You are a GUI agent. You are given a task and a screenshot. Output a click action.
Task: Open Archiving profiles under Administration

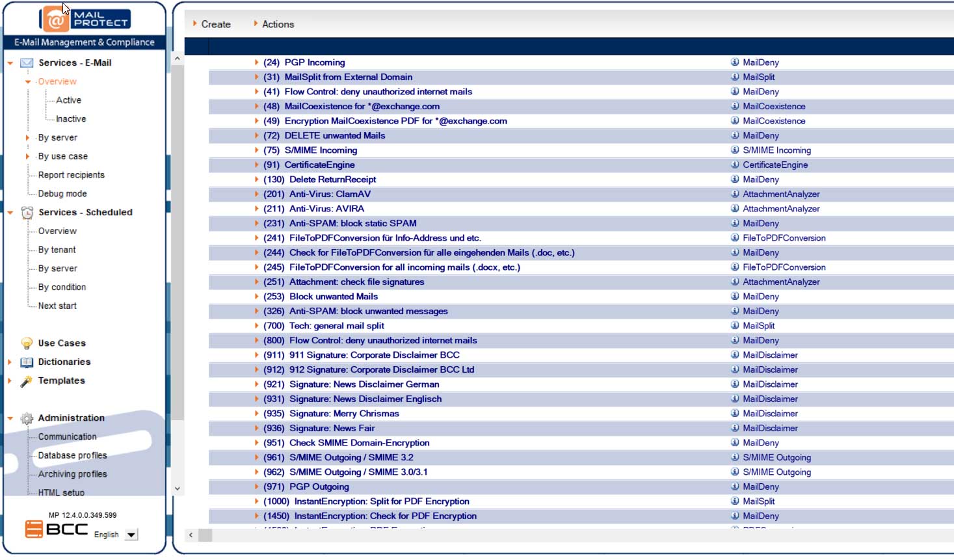72,475
